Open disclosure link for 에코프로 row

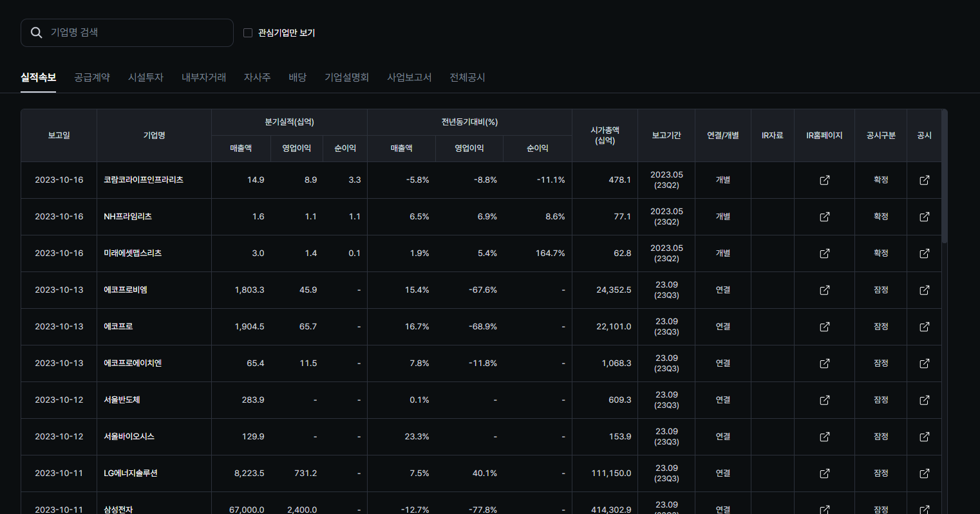(925, 327)
